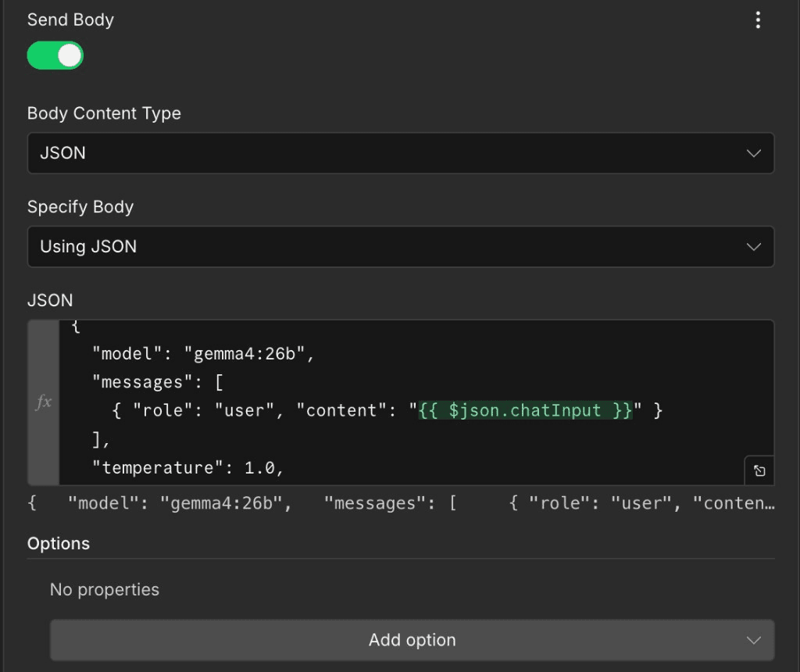Open the Add option dropdown
800x672 pixels.
[x=412, y=640]
